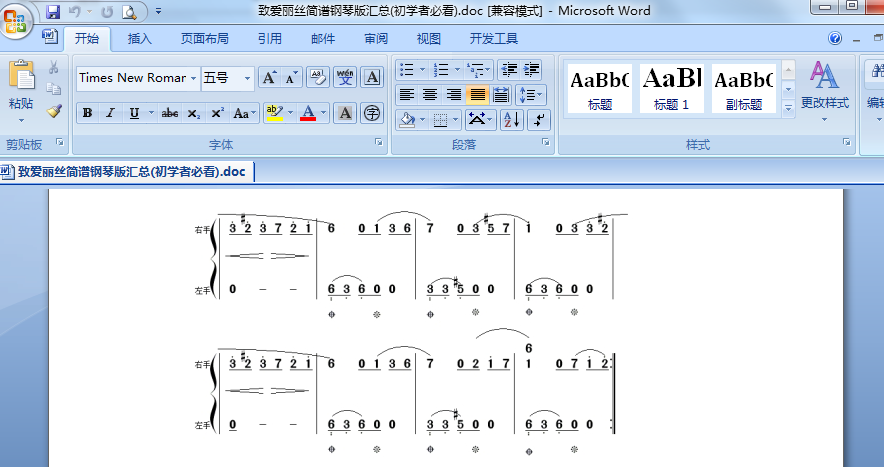Screen dimensions: 884x467
Task: Open the Times New Roman font dropdown
Action: (193, 78)
